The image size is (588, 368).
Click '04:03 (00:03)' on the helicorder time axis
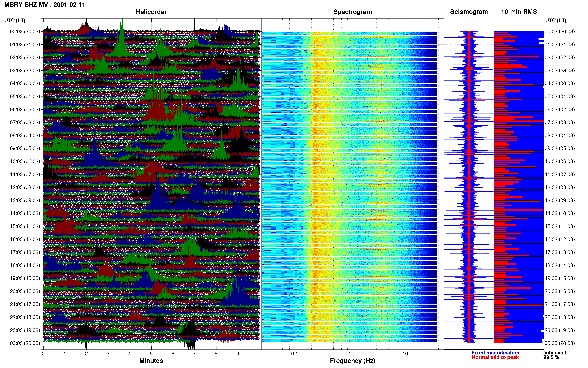(x=25, y=83)
